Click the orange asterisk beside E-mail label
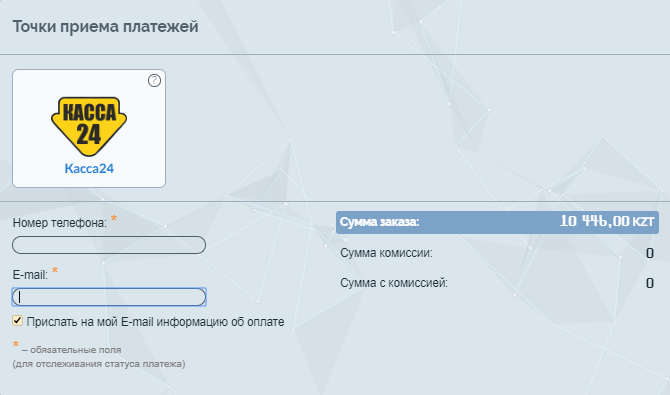670x395 pixels. (x=55, y=270)
